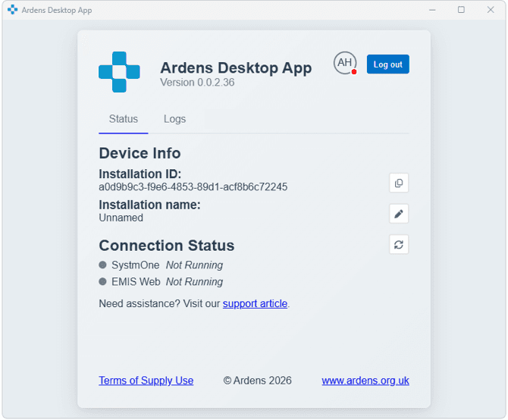Click EMIS Web 'Not Running' status text

[194, 282]
